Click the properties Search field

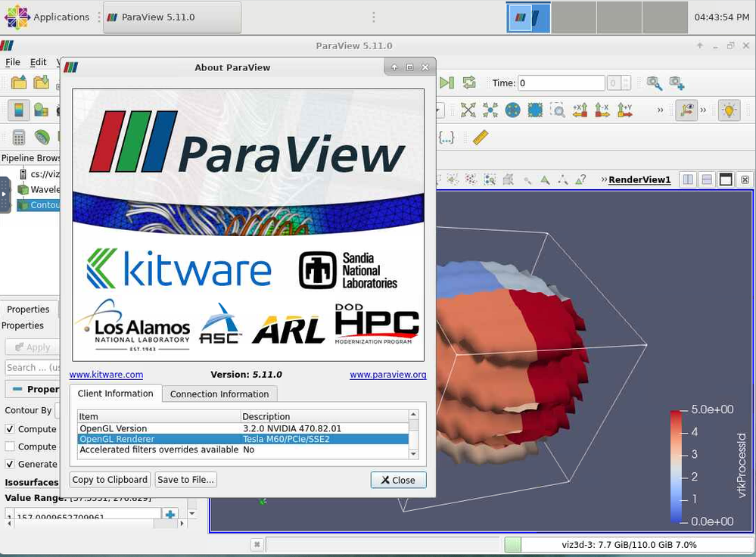pos(33,368)
